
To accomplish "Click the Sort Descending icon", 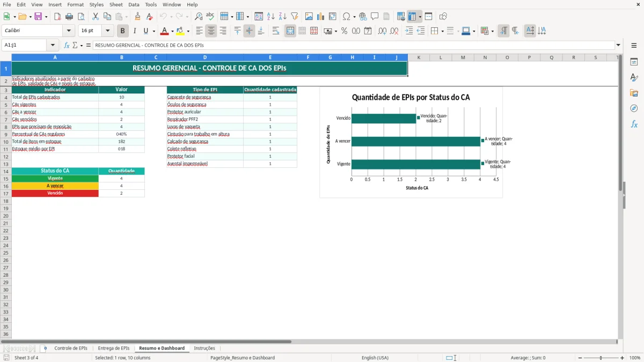I will 283,17.
